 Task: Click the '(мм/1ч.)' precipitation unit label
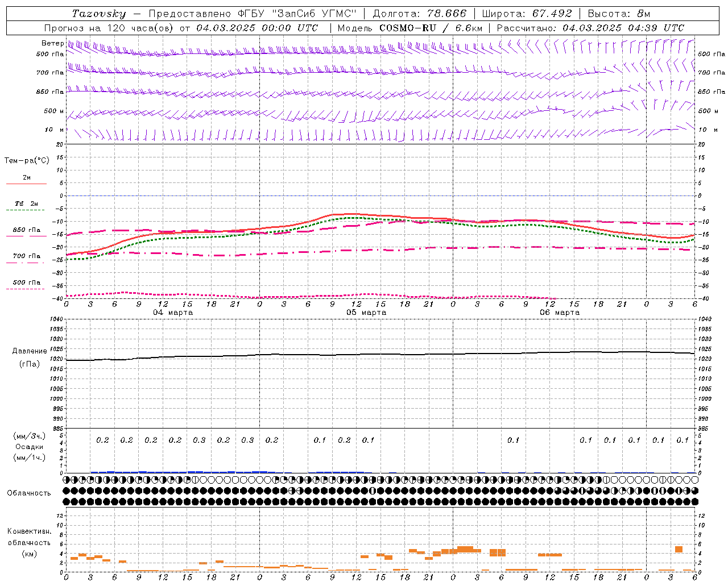30,458
